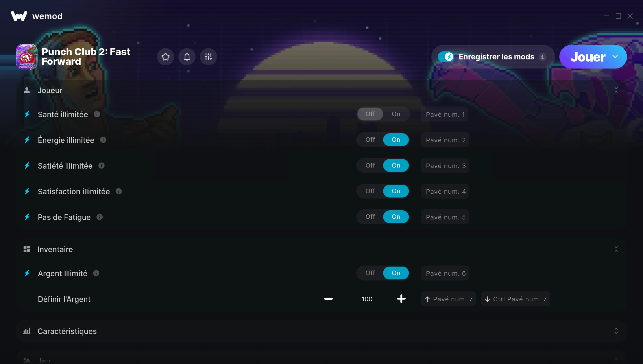643x364 pixels.
Task: Switch Pas de Fatigue to Off
Action: (x=370, y=217)
